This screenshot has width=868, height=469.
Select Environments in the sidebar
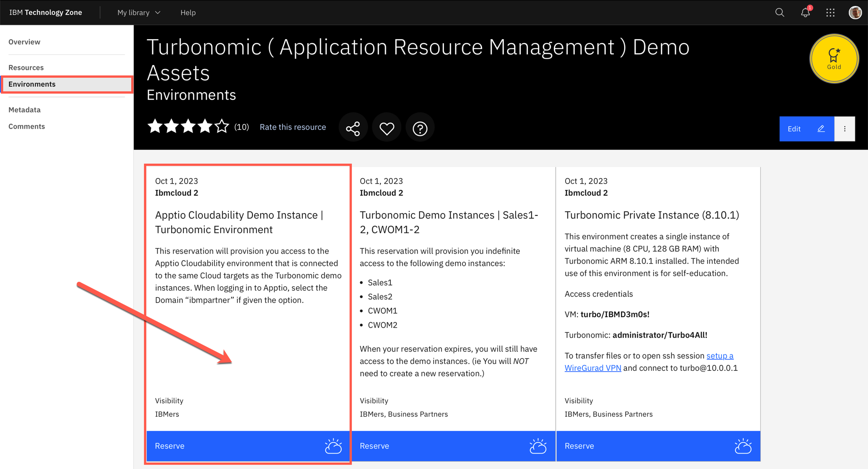pyautogui.click(x=66, y=84)
